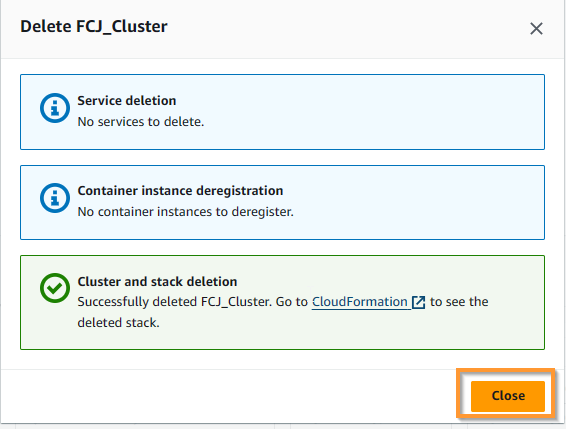Click the Service deletion info icon
Screen dimensions: 566x429
[x=55, y=108]
